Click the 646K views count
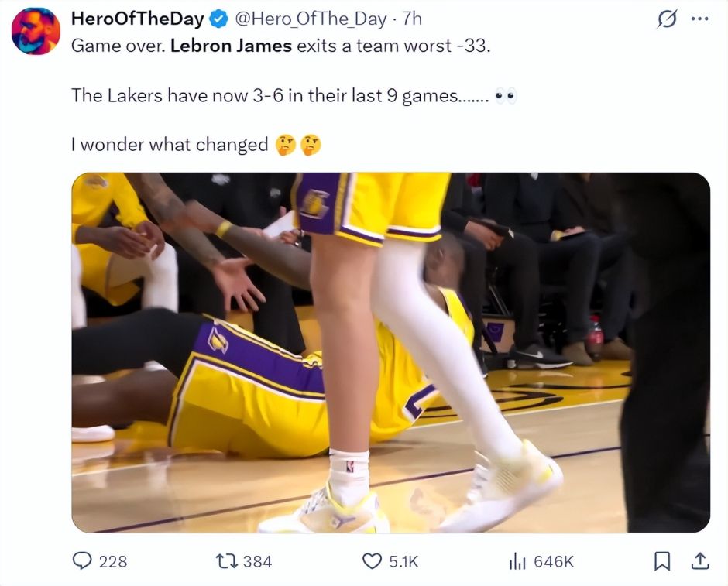This screenshot has height=586, width=728. tap(554, 561)
